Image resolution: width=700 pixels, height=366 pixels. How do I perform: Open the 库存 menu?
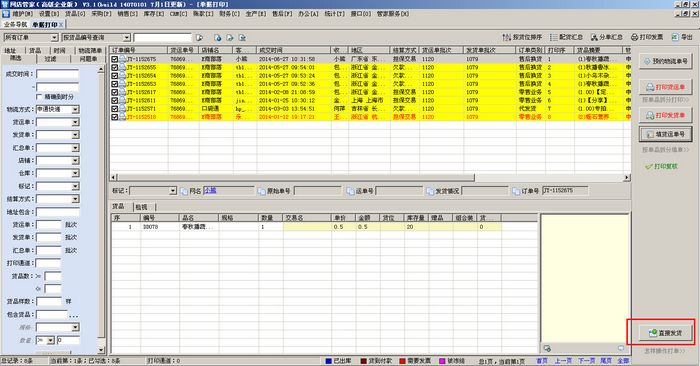[x=154, y=14]
